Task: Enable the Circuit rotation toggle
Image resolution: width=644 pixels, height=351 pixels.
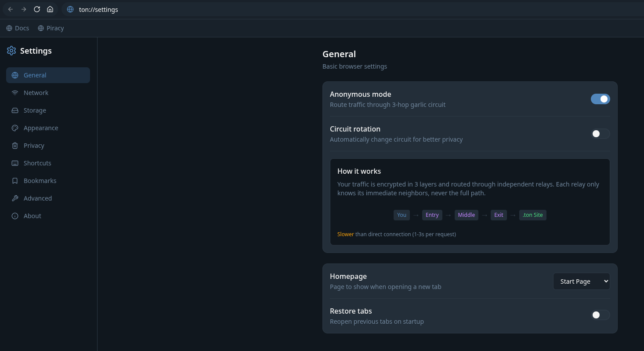Action: coord(600,134)
